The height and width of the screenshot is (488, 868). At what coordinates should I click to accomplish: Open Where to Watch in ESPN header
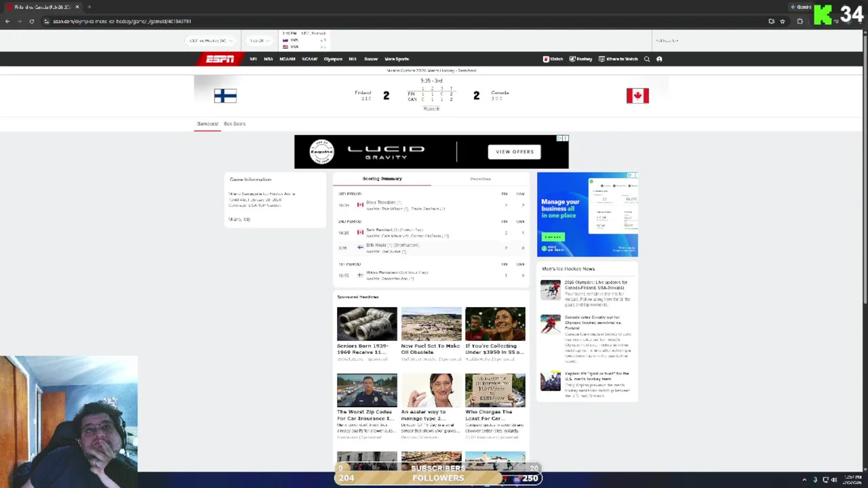coord(618,59)
